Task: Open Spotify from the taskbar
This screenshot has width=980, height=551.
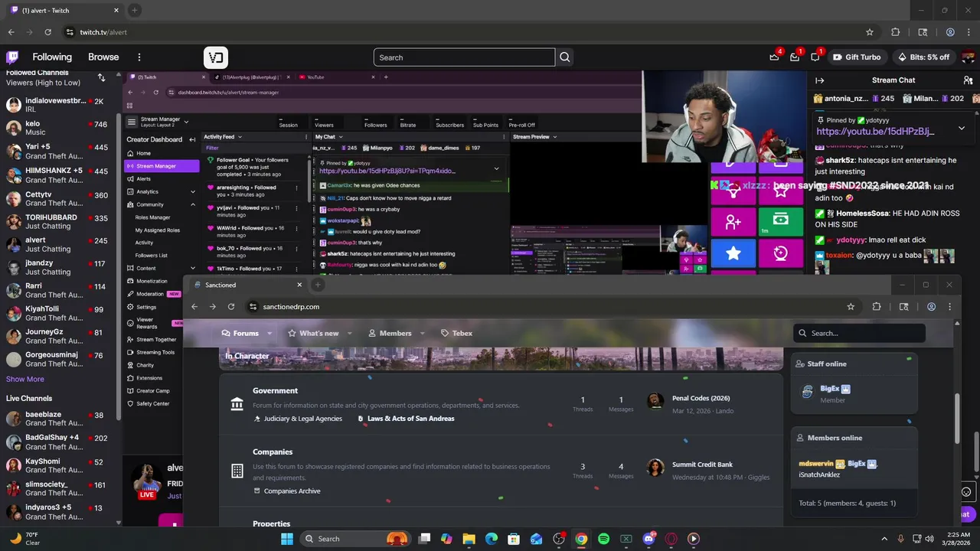Action: point(603,539)
